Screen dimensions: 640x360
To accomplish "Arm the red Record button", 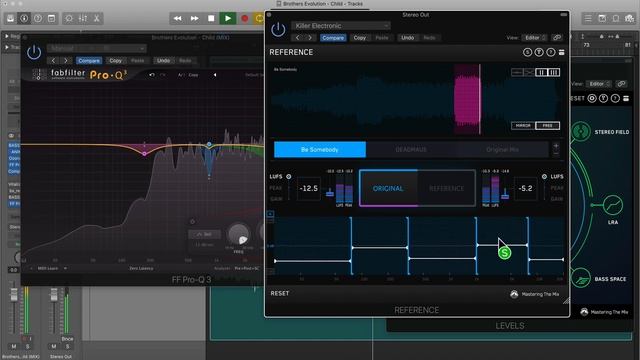I will click(x=244, y=18).
